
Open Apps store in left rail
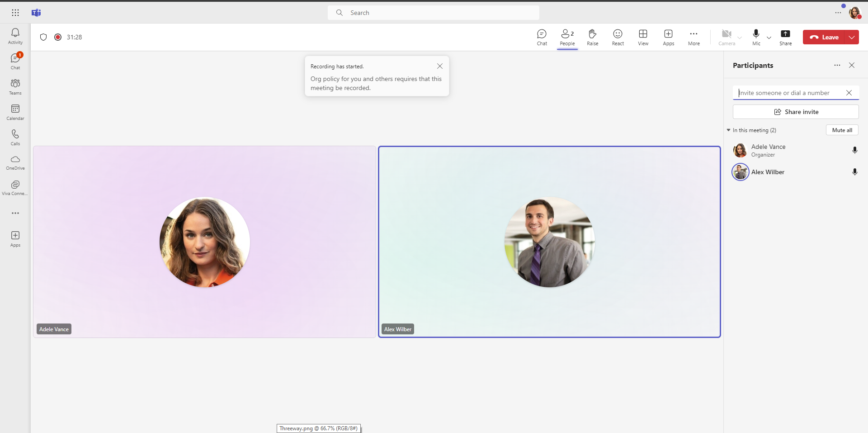pyautogui.click(x=15, y=239)
